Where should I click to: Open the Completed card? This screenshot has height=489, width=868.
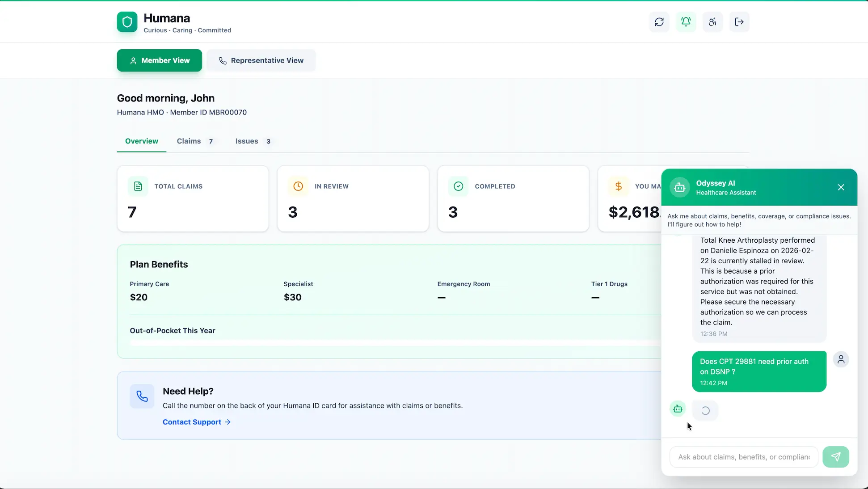(513, 199)
